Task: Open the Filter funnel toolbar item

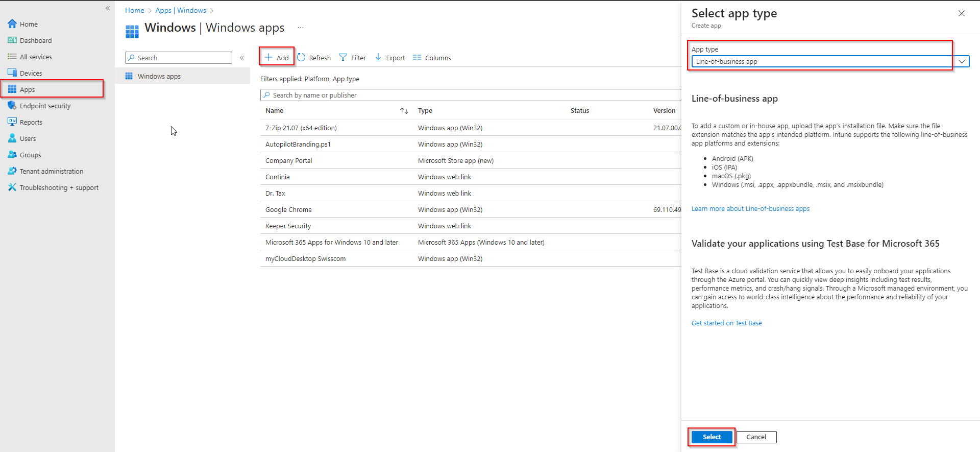Action: 353,58
